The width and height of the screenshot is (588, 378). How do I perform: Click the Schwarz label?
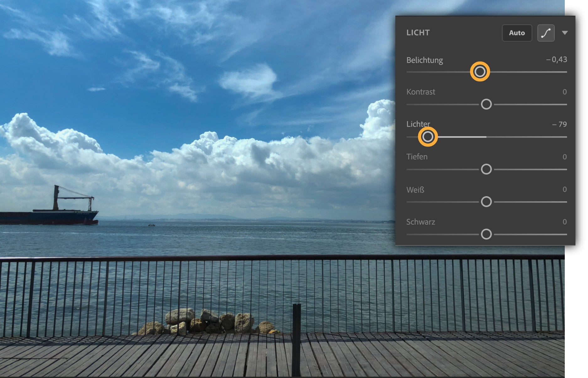[421, 222]
